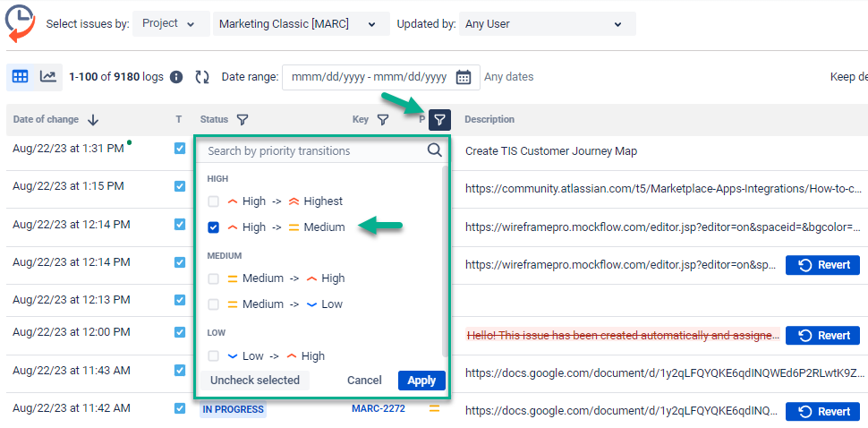Screen dimensions: 868x428
Task: Check Medium -> Low transition
Action: coord(214,304)
